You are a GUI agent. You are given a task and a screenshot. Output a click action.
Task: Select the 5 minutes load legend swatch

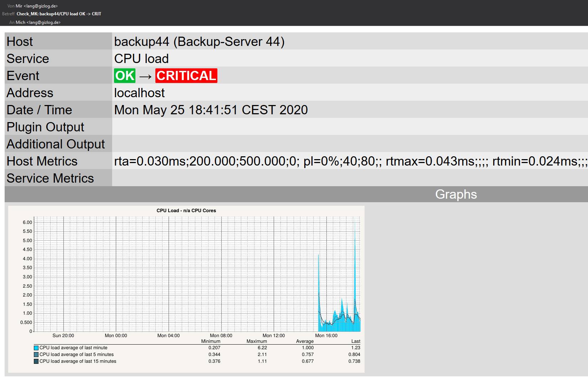click(36, 355)
